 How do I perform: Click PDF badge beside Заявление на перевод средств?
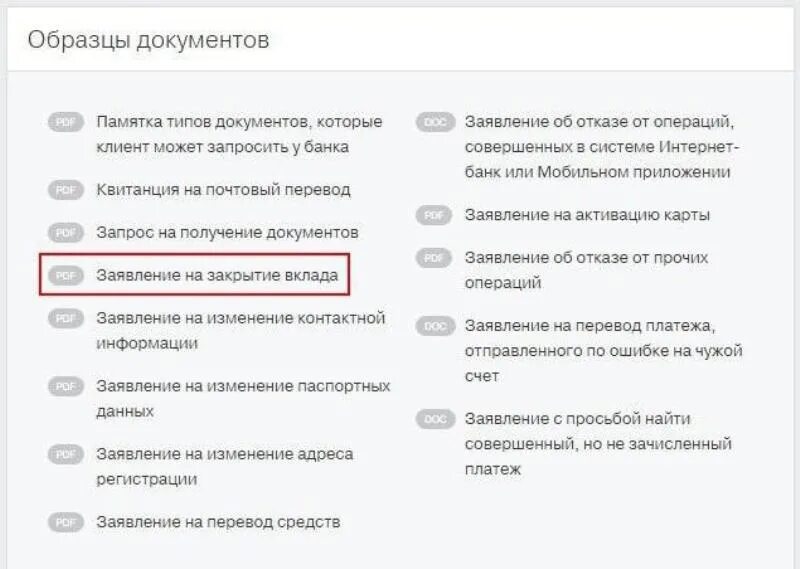(66, 522)
